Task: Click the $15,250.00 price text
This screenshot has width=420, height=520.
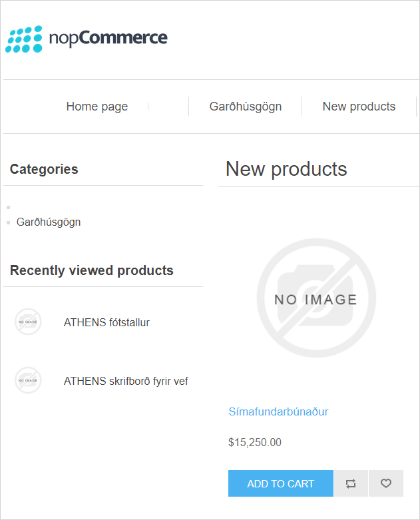Action: (255, 442)
